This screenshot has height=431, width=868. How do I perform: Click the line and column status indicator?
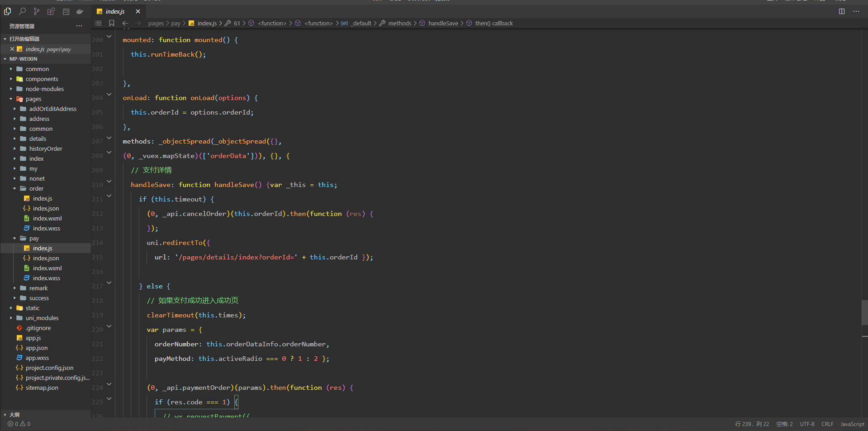752,424
